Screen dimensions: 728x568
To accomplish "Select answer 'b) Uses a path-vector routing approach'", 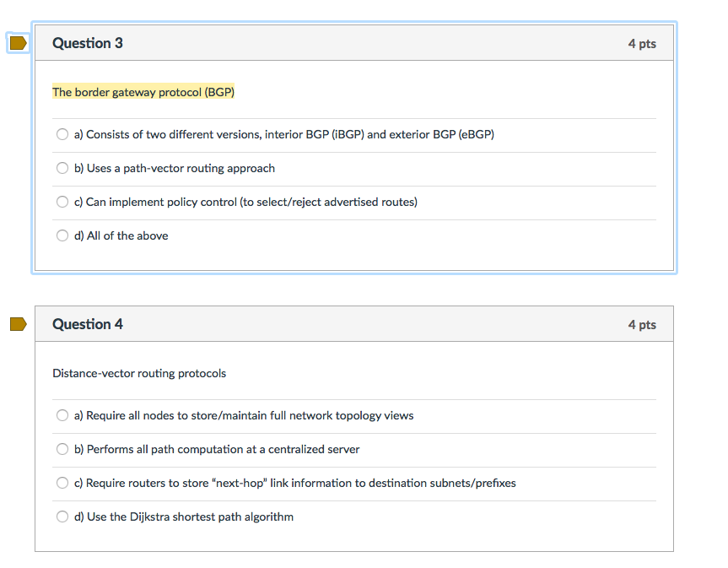I will pos(62,168).
